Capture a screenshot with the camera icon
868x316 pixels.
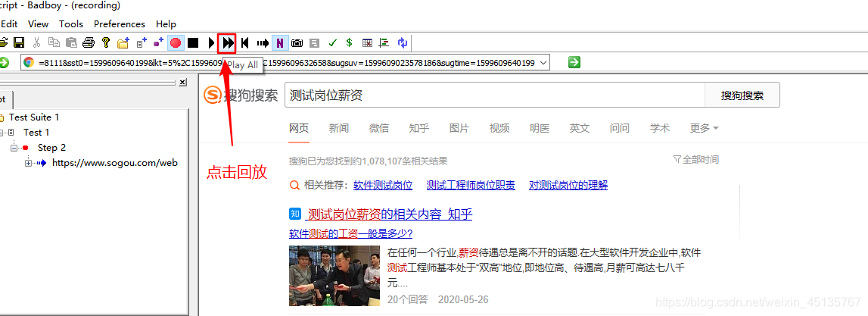[x=297, y=42]
